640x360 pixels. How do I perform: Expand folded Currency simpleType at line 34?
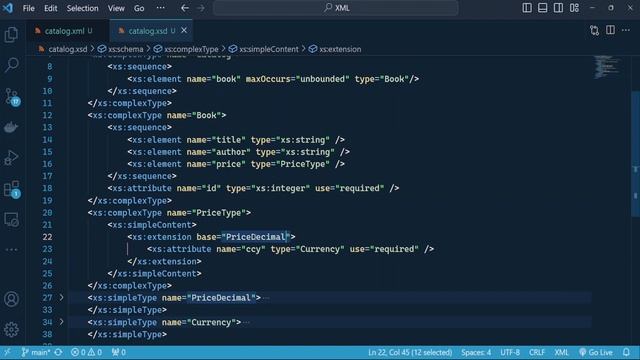click(x=61, y=322)
